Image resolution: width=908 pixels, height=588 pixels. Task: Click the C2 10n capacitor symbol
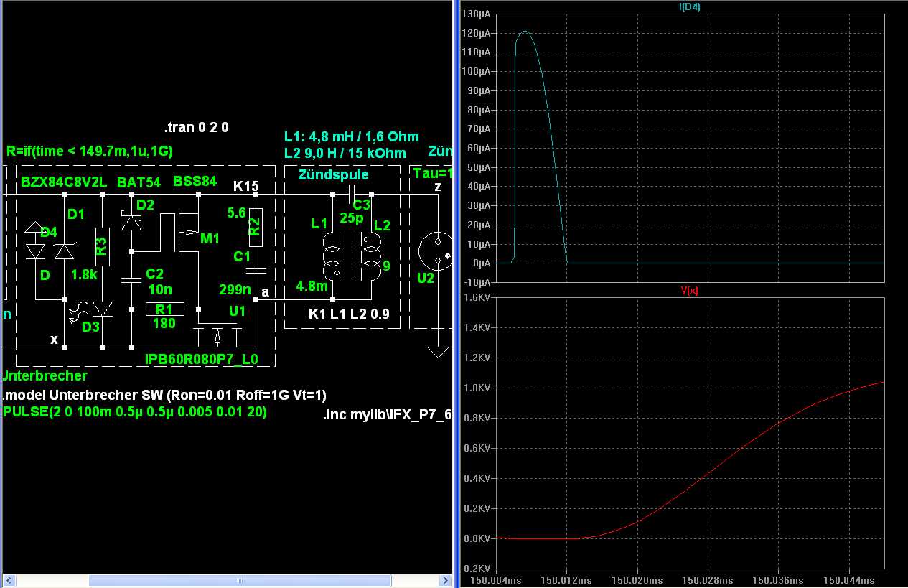point(131,281)
